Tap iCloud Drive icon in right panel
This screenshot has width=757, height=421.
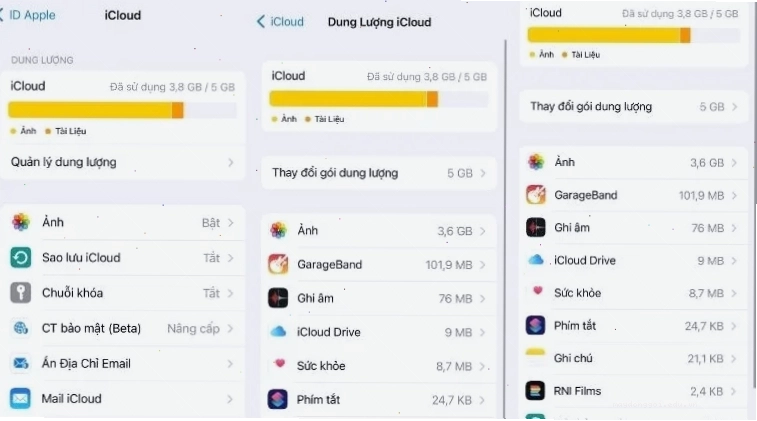click(x=536, y=260)
